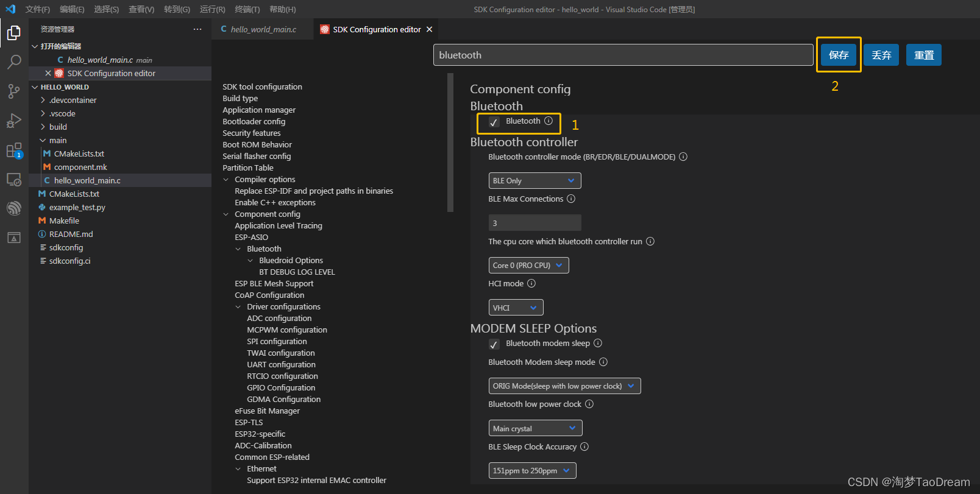Collapse Compiler options in settings tree
Screen dimensions: 980x494
coord(226,179)
